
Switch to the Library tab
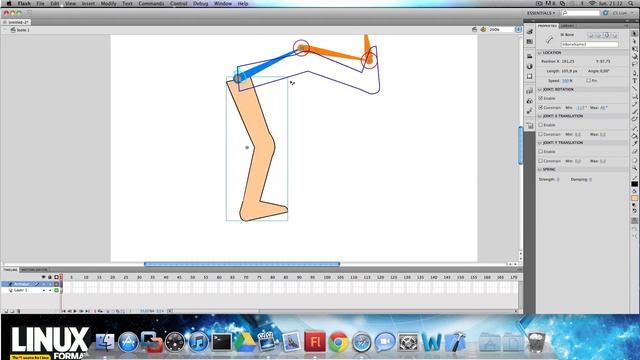coord(567,26)
